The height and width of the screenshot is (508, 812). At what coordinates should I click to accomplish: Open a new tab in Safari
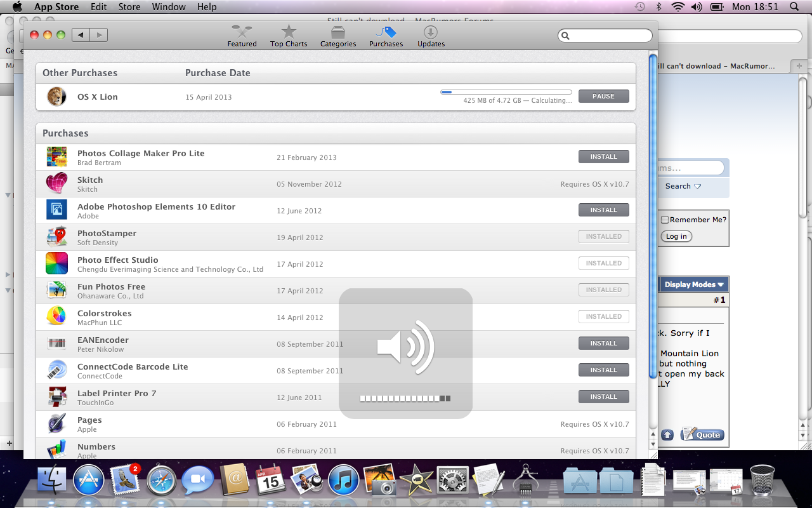pyautogui.click(x=799, y=66)
